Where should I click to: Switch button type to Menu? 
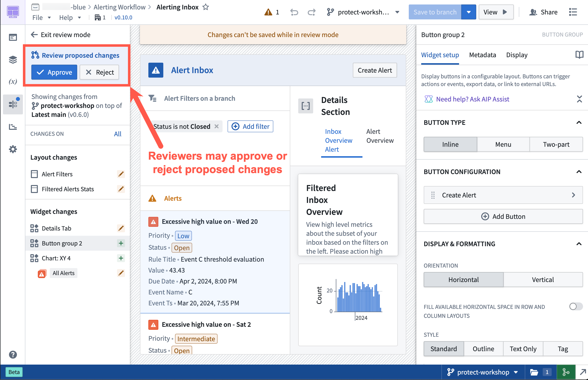(x=503, y=144)
